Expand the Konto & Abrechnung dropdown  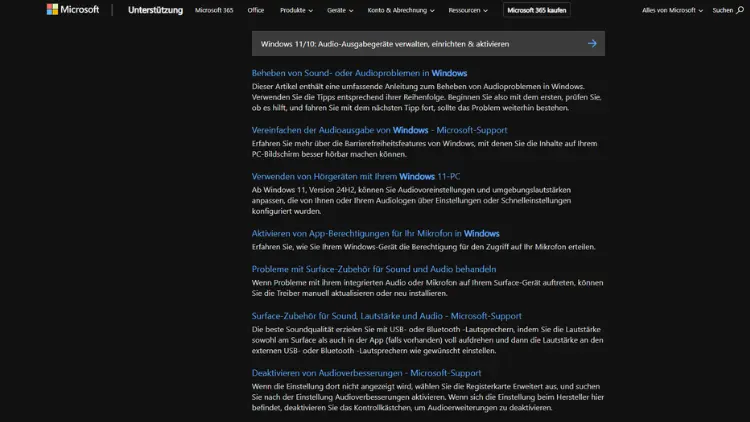point(401,10)
